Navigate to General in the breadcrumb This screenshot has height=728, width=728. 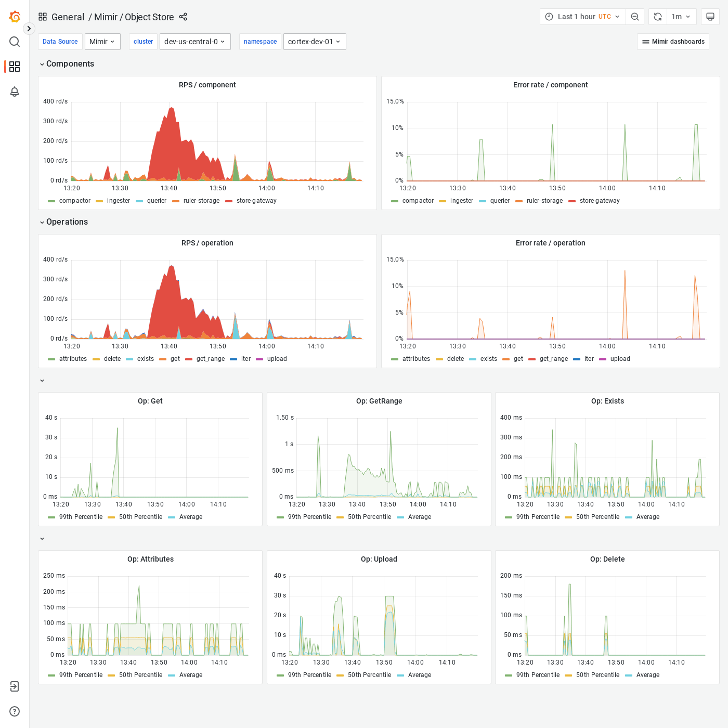(68, 17)
